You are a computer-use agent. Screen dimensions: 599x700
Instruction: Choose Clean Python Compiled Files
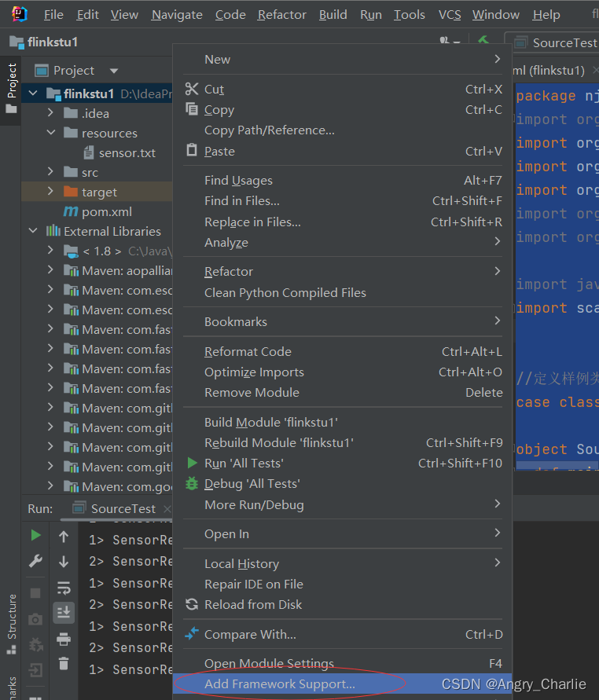(x=343, y=292)
